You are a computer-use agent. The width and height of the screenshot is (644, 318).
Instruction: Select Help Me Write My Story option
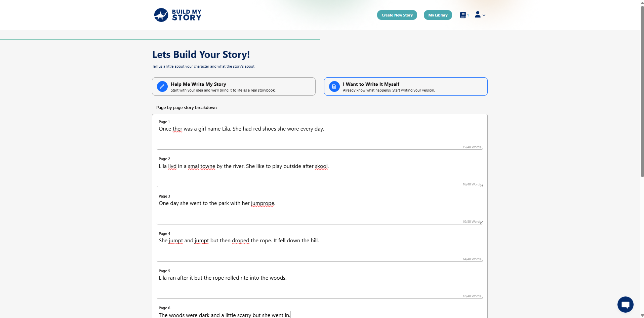(x=234, y=86)
